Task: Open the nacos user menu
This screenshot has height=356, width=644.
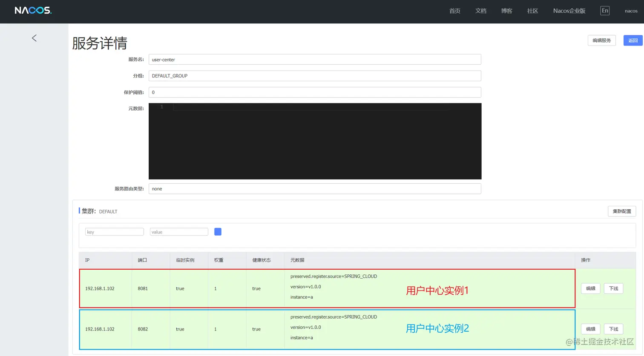Action: pyautogui.click(x=631, y=11)
